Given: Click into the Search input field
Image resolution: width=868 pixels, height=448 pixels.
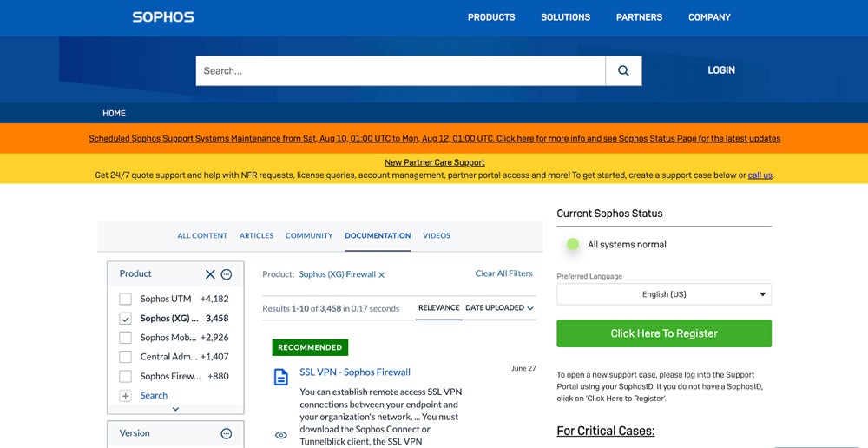Looking at the screenshot, I should point(400,71).
